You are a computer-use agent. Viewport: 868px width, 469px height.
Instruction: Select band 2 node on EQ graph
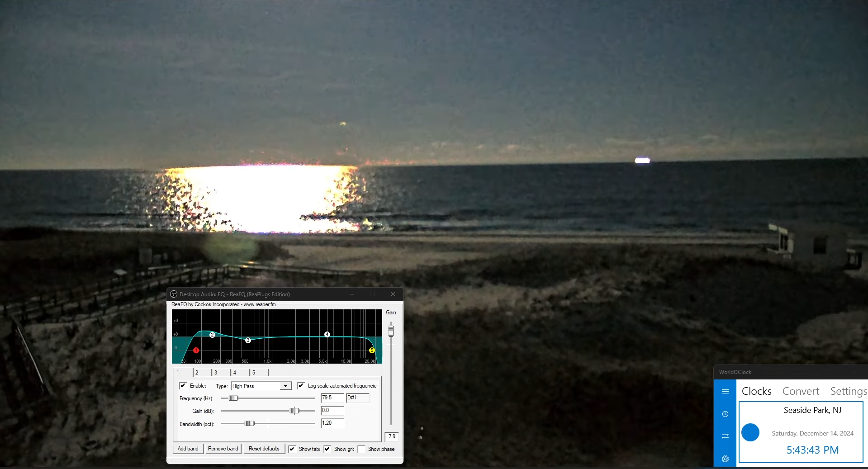(212, 335)
